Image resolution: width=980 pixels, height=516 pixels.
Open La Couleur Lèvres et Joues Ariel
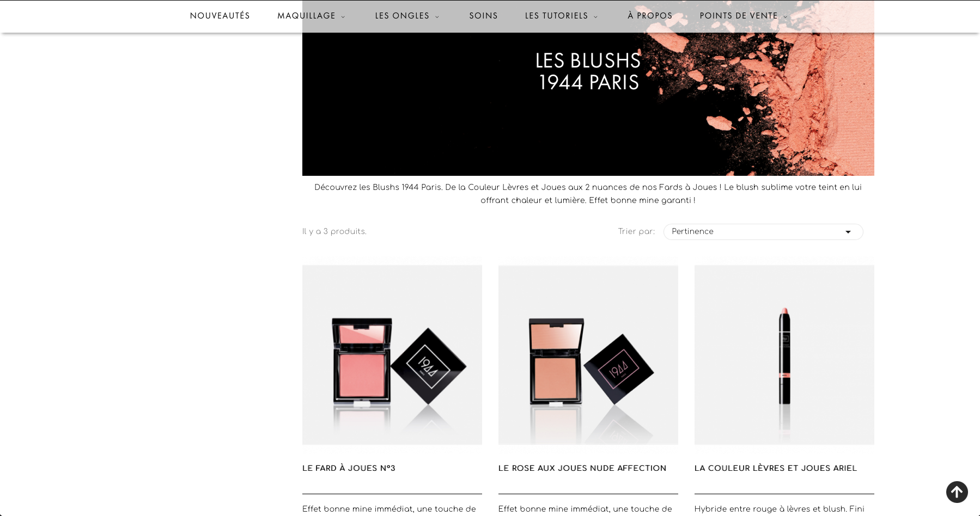pyautogui.click(x=775, y=468)
